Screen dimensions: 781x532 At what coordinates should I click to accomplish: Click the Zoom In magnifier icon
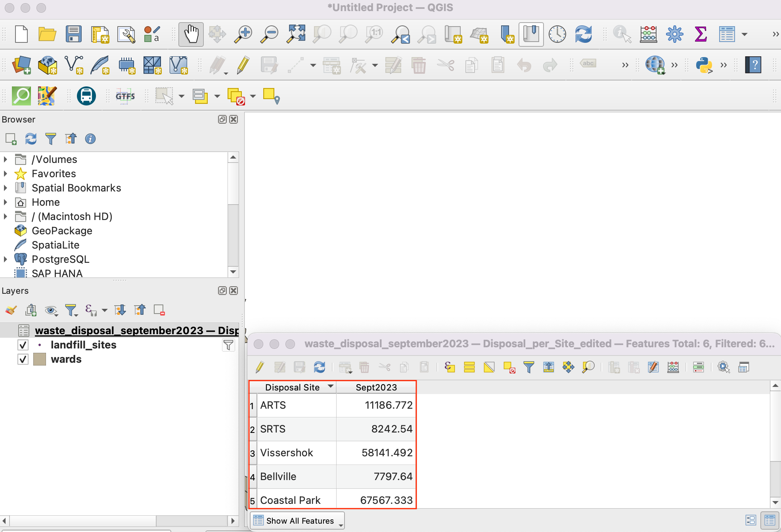coord(243,34)
